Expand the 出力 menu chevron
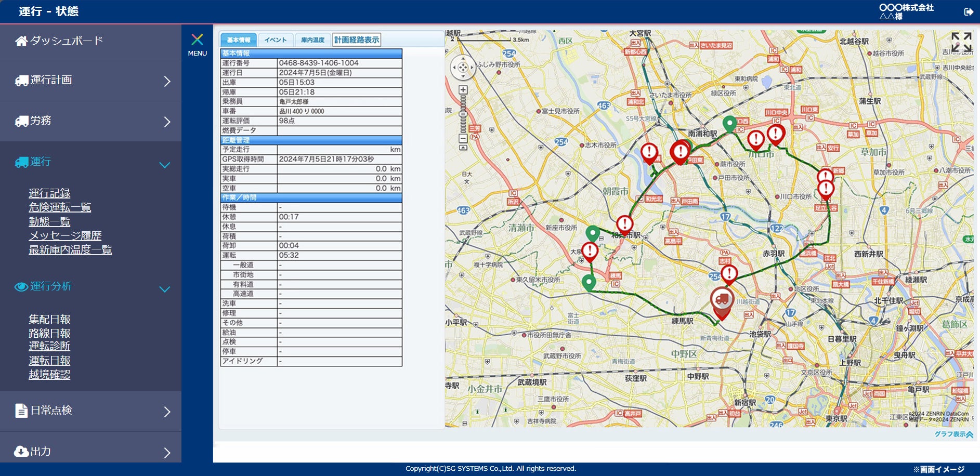This screenshot has width=980, height=476. click(x=167, y=453)
